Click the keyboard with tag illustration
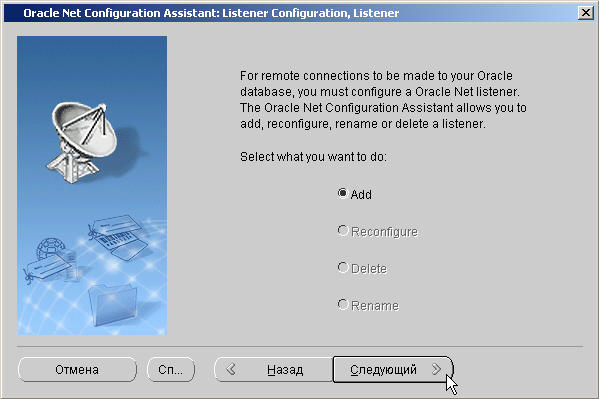 pos(118,237)
